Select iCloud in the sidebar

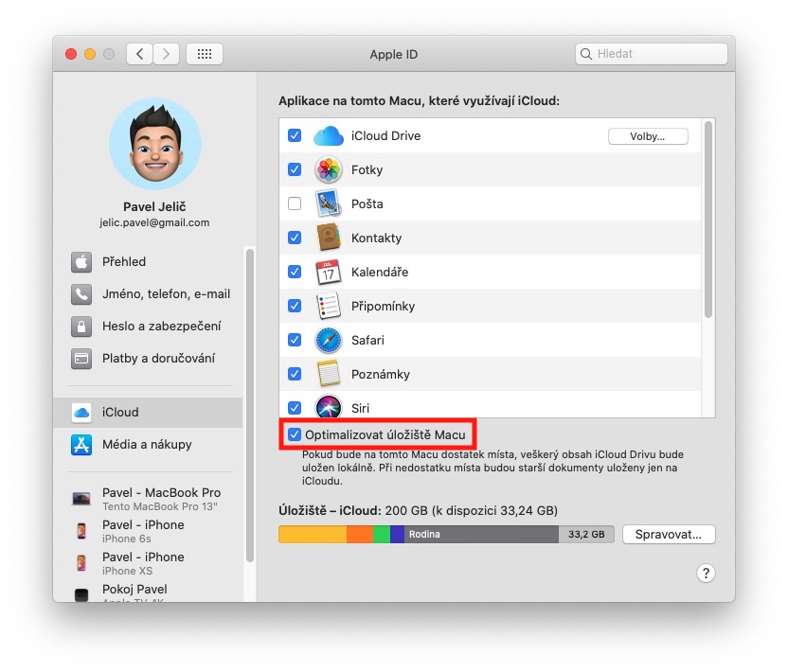(x=148, y=413)
